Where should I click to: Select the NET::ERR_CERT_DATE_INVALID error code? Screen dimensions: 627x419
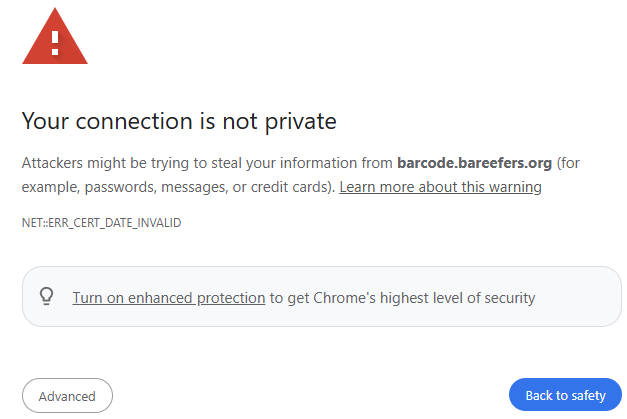click(101, 223)
